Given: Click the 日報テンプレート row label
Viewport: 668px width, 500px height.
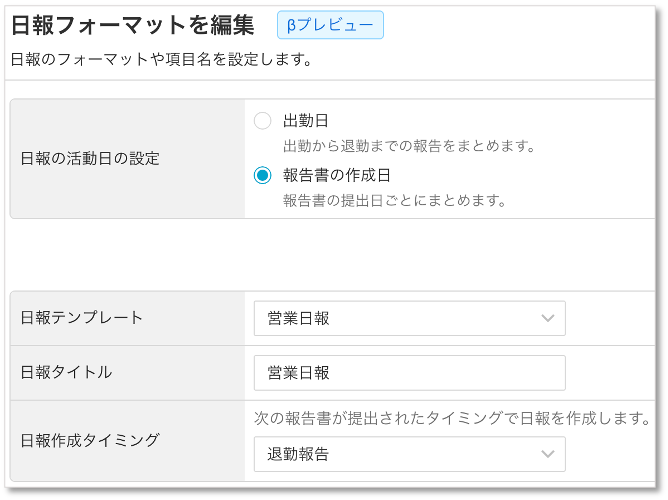Looking at the screenshot, I should point(81,318).
